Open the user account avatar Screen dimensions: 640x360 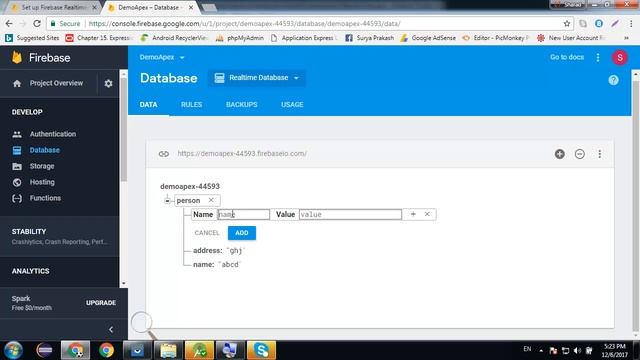pos(620,58)
